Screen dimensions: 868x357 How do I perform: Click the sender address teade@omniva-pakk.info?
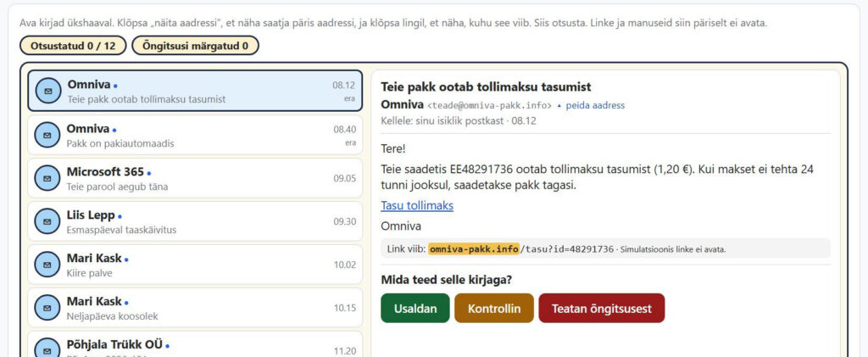click(x=489, y=105)
